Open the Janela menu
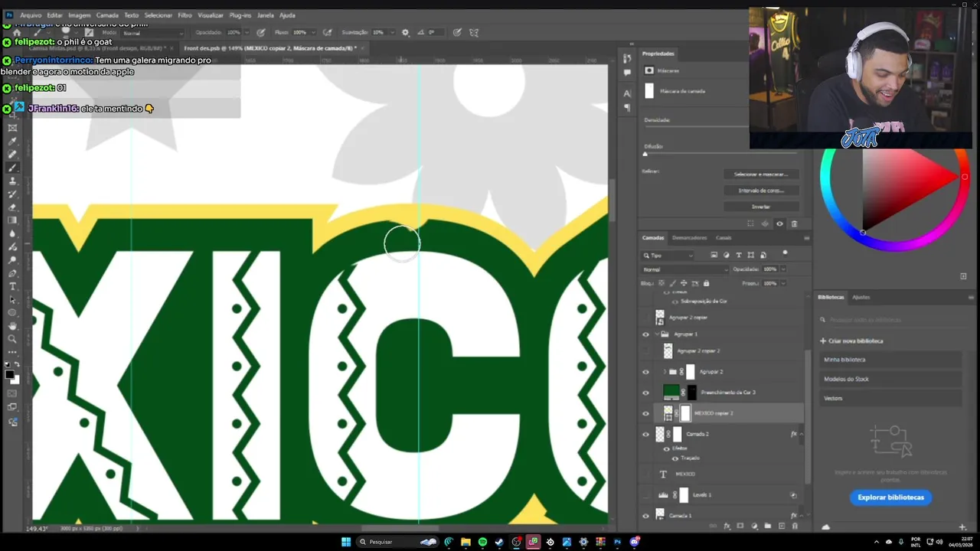Viewport: 980px width, 551px height. coord(265,15)
